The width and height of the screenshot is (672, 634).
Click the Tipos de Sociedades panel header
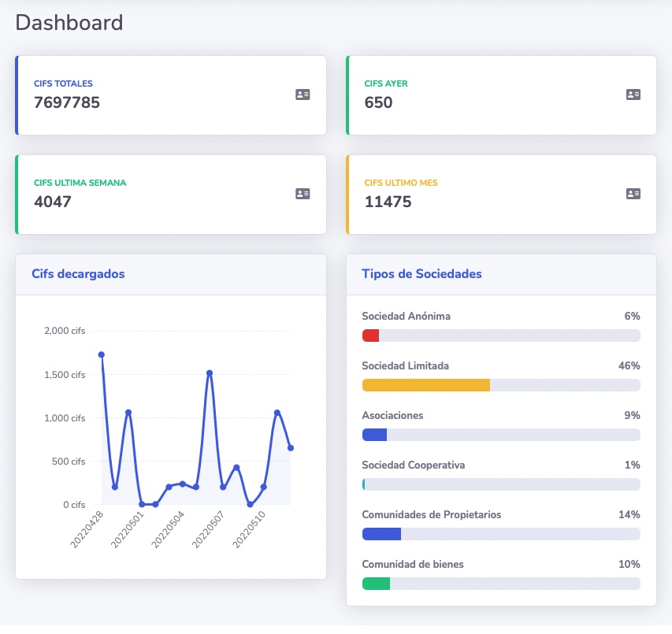click(x=421, y=274)
